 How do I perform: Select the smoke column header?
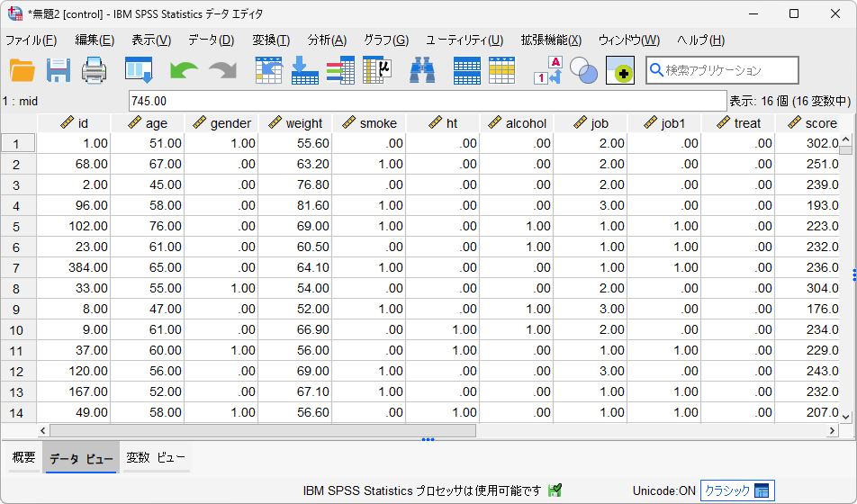[x=369, y=123]
